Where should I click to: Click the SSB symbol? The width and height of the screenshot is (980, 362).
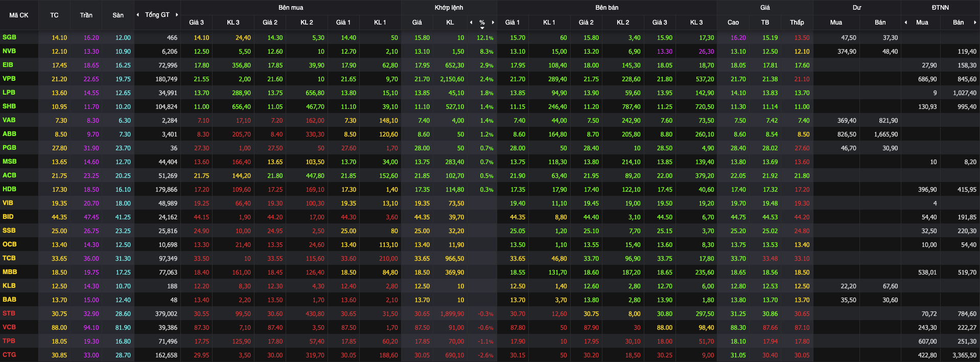pos(9,231)
